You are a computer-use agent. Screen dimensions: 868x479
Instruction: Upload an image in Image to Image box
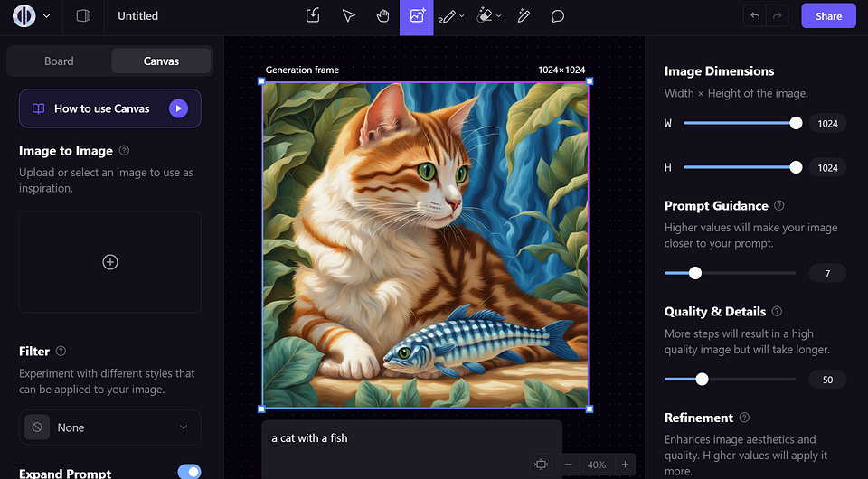110,262
